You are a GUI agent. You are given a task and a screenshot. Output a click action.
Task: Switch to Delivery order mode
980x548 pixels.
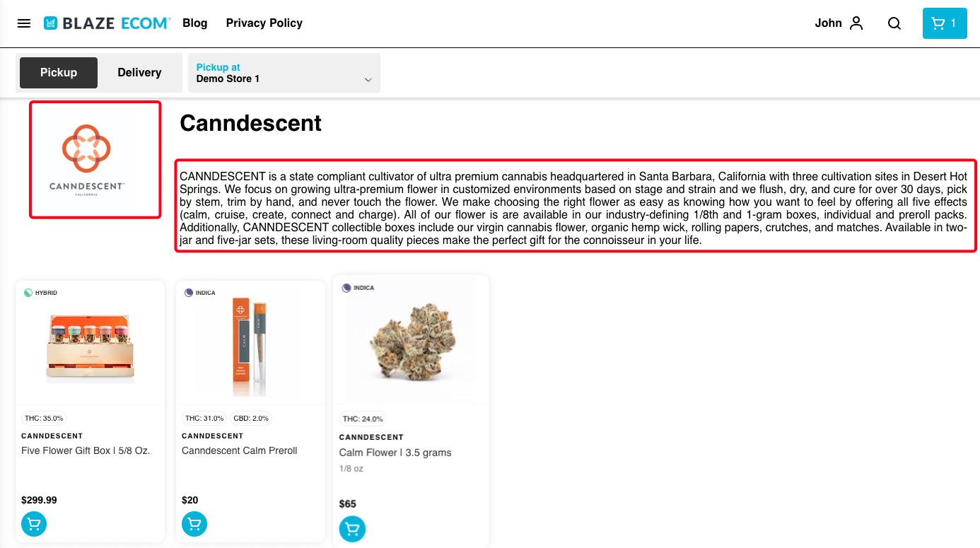tap(139, 73)
